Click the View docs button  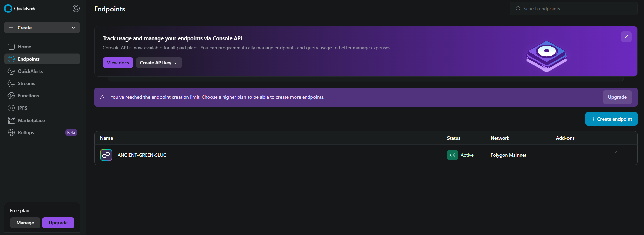pos(118,63)
